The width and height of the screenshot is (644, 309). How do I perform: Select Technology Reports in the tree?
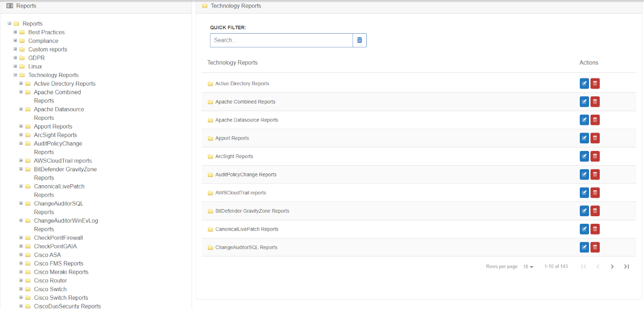tap(53, 75)
